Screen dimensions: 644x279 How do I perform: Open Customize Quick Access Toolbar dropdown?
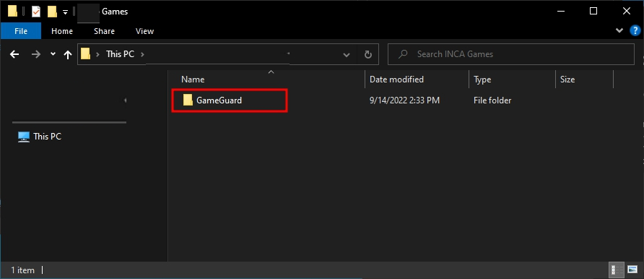65,12
